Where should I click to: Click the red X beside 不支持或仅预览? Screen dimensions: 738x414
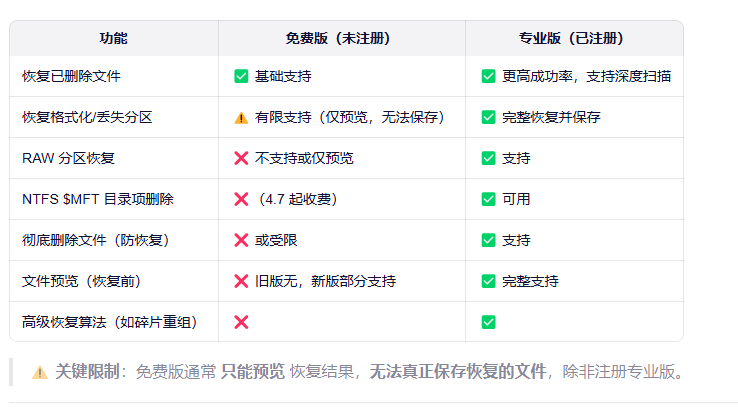tap(241, 158)
